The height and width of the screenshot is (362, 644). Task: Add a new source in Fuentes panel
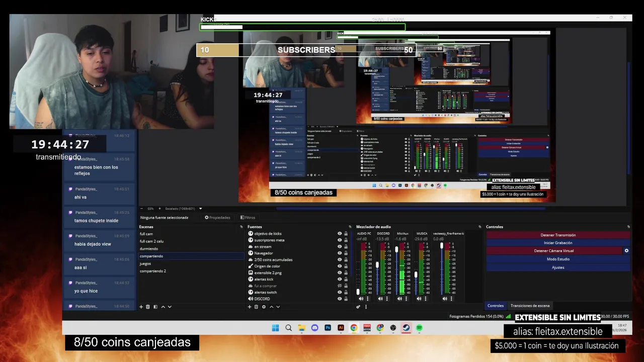pos(250,307)
